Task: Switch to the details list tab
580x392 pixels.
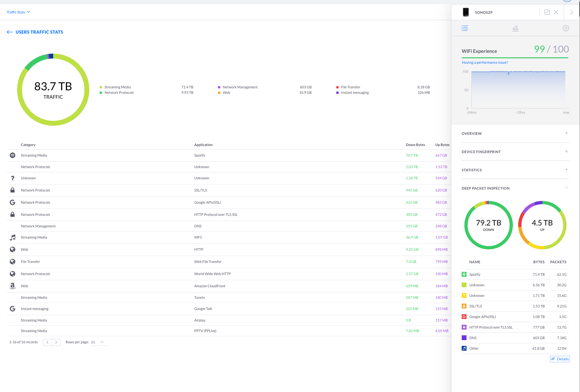Action: click(465, 28)
